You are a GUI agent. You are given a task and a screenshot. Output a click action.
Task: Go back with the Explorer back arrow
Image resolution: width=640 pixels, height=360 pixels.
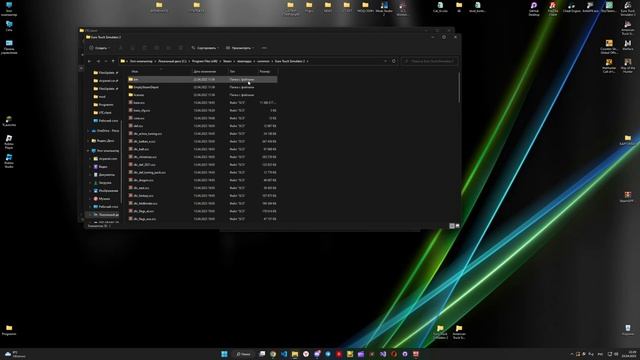[x=89, y=61]
